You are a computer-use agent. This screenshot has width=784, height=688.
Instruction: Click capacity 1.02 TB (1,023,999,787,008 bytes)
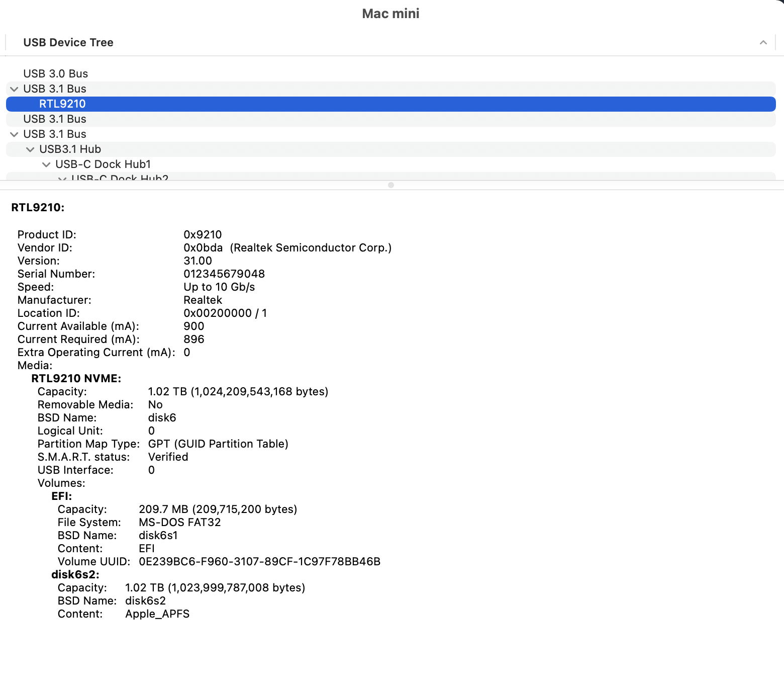[215, 588]
